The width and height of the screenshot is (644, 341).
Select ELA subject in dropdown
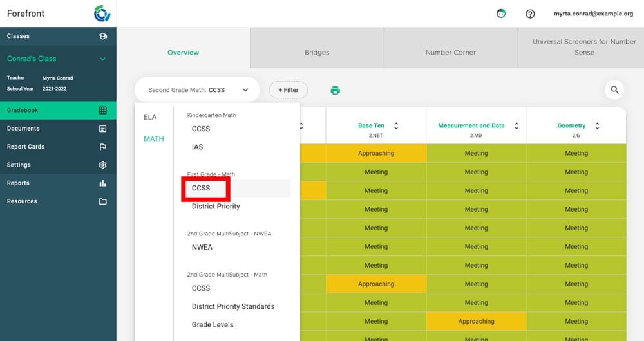pos(150,117)
